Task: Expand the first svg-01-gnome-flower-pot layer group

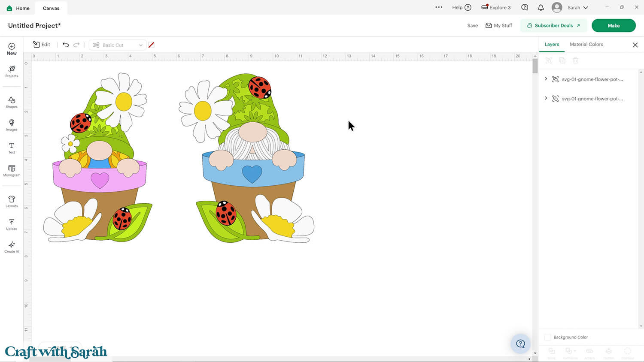Action: coord(546,79)
